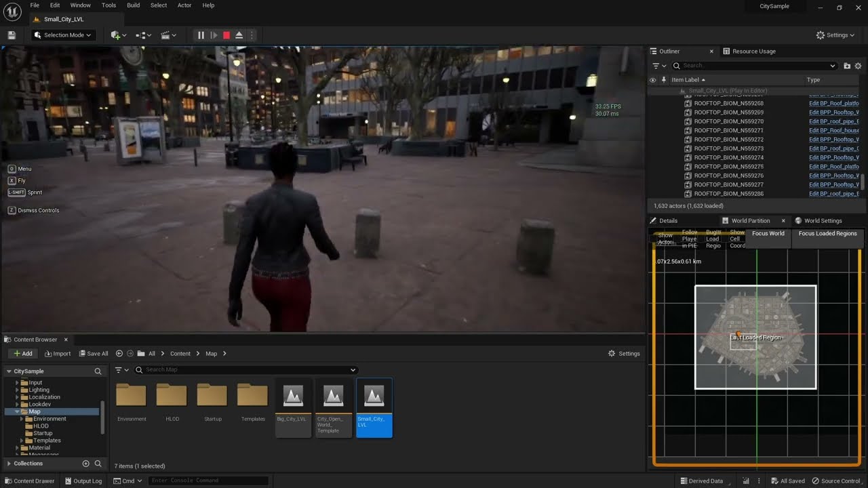Switch to the Resource Usage tab
Viewport: 868px width, 488px height.
pyautogui.click(x=749, y=52)
